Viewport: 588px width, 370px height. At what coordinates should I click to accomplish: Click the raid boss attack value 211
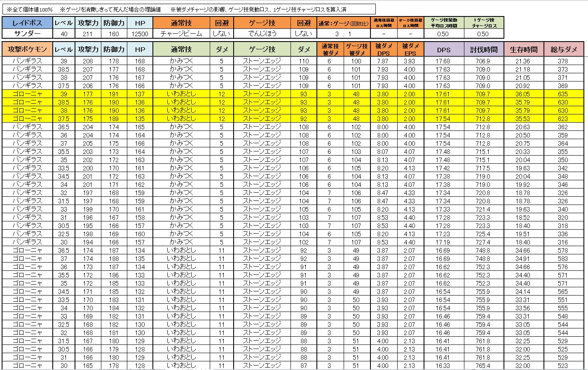[88, 34]
